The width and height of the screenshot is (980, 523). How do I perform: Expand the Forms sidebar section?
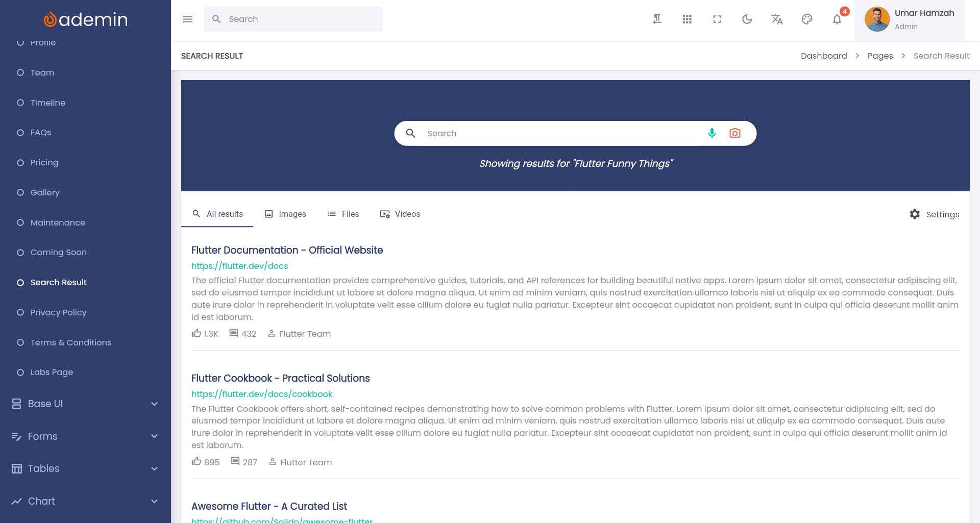tap(85, 436)
